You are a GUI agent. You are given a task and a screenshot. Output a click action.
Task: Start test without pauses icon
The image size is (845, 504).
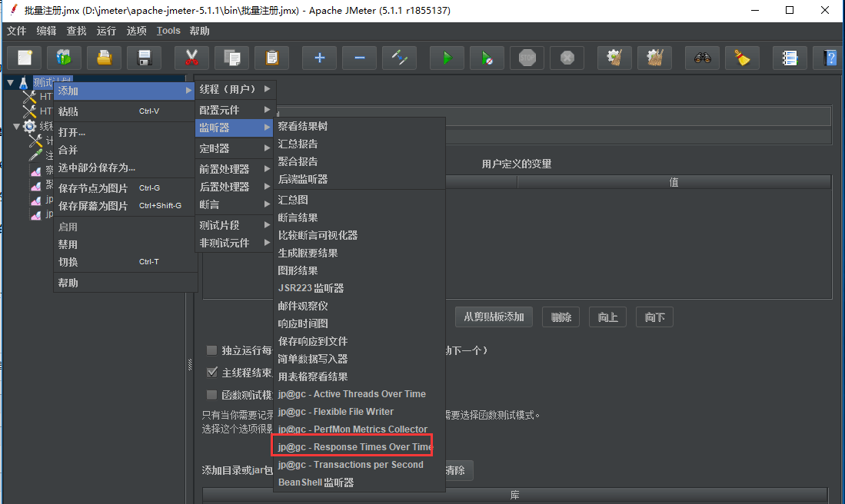[x=487, y=58]
